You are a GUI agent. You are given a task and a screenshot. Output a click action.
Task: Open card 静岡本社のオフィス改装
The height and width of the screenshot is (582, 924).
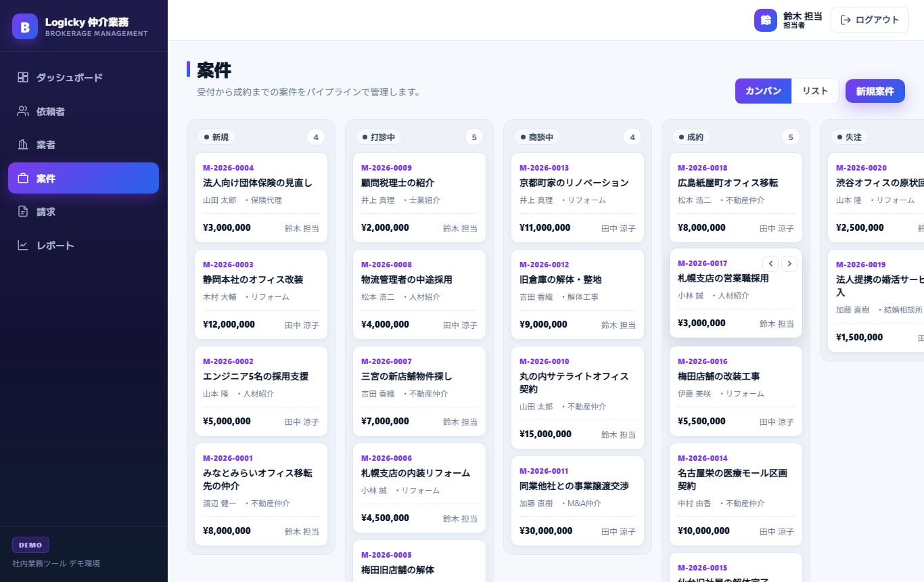tap(261, 294)
